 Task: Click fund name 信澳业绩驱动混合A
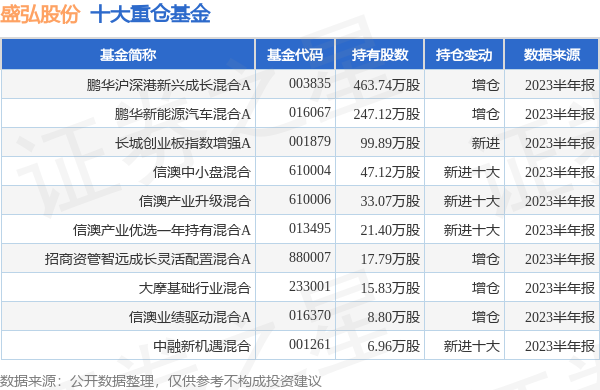189,317
